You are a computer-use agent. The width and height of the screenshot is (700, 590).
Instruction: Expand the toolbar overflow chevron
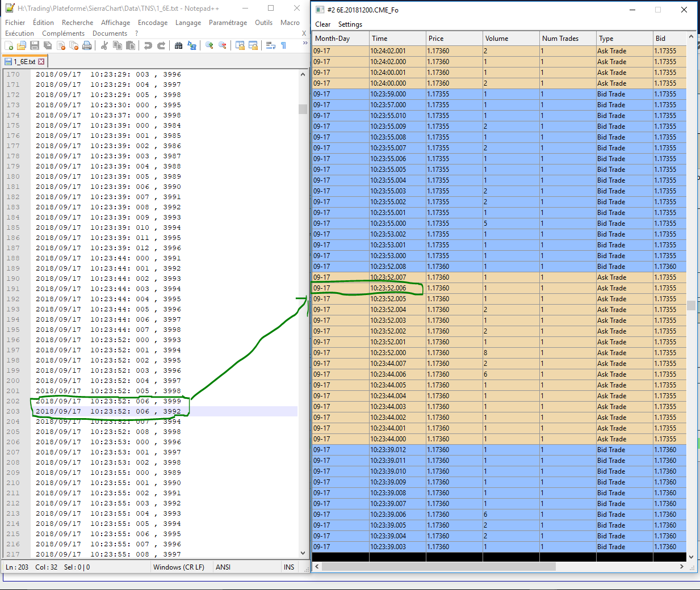click(x=305, y=43)
